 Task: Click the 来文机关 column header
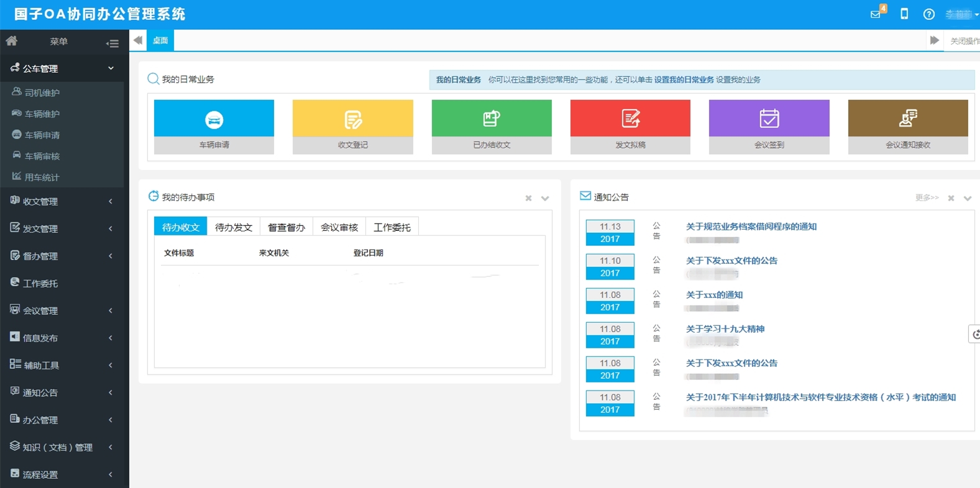pyautogui.click(x=274, y=253)
